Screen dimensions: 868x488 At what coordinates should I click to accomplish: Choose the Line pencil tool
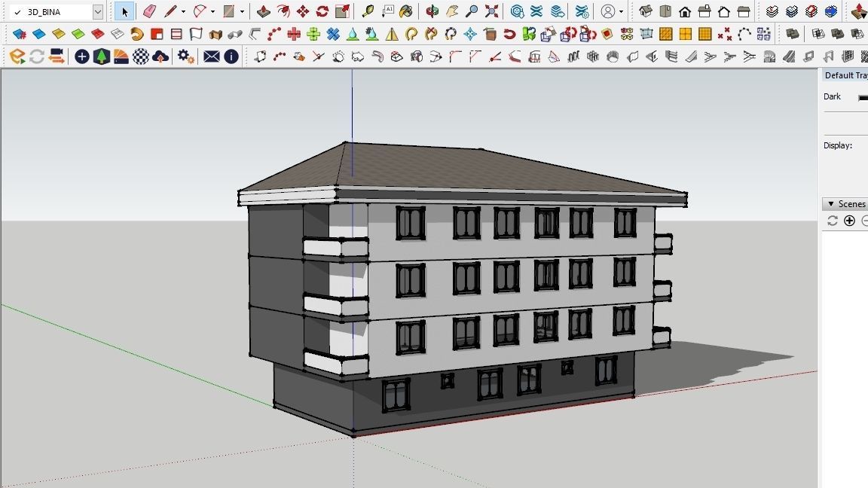point(170,11)
